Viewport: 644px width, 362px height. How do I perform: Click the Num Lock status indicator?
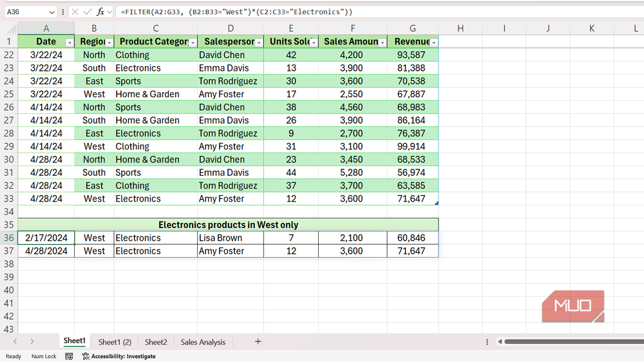pyautogui.click(x=44, y=356)
